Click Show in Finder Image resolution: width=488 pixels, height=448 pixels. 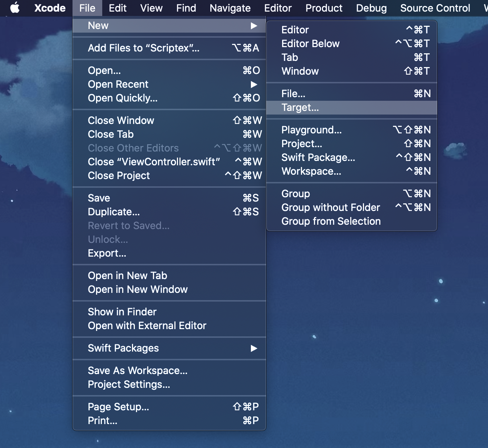pyautogui.click(x=122, y=312)
